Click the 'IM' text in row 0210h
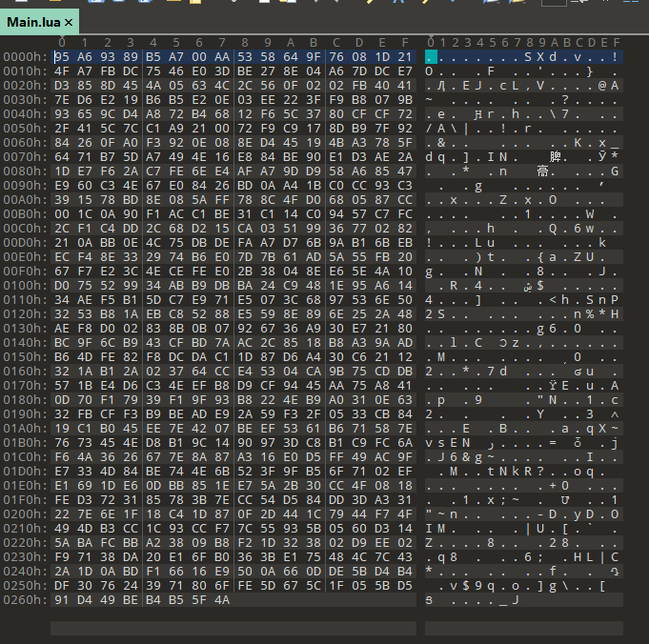The height and width of the screenshot is (644, 649). click(x=436, y=529)
